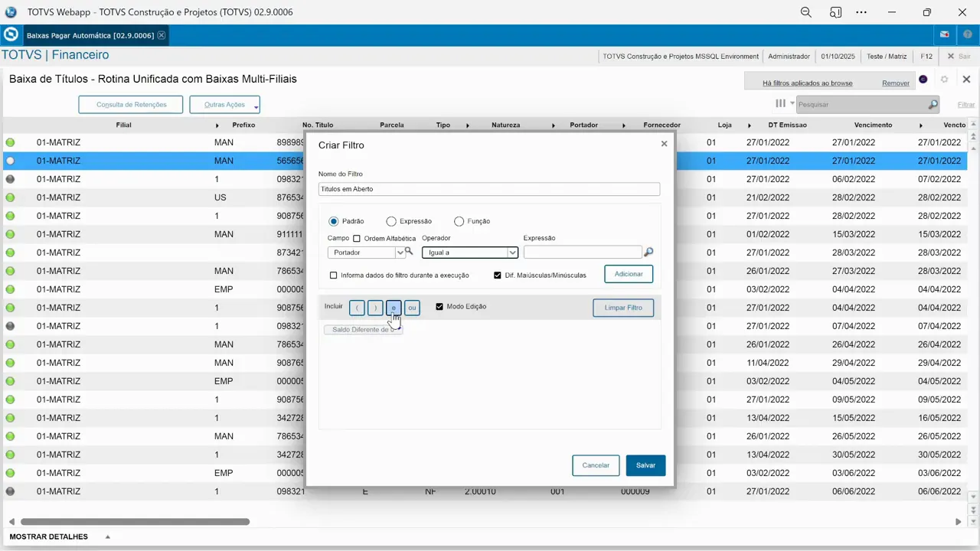Image resolution: width=980 pixels, height=551 pixels.
Task: Disable the Dif. Maiúsculas/Minúsculas checkbox
Action: pyautogui.click(x=498, y=275)
